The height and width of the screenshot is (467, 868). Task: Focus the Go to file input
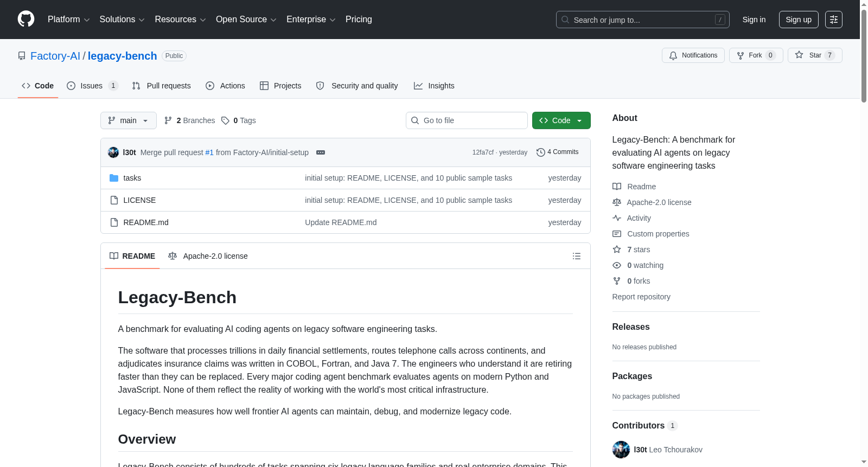(x=467, y=120)
